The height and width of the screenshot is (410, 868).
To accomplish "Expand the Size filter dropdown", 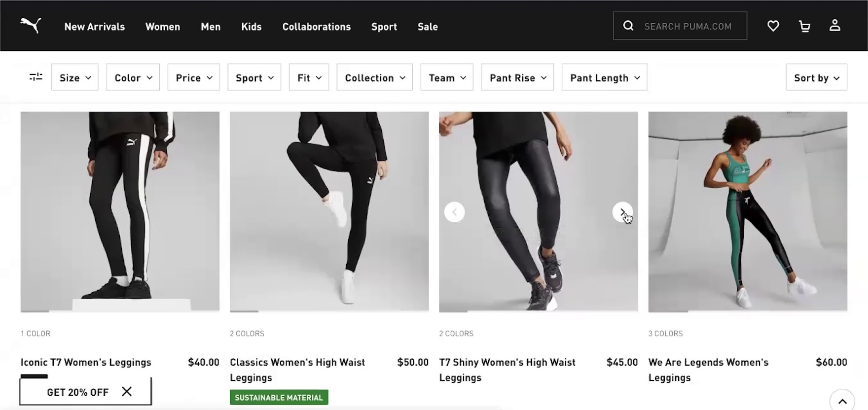I will (75, 77).
